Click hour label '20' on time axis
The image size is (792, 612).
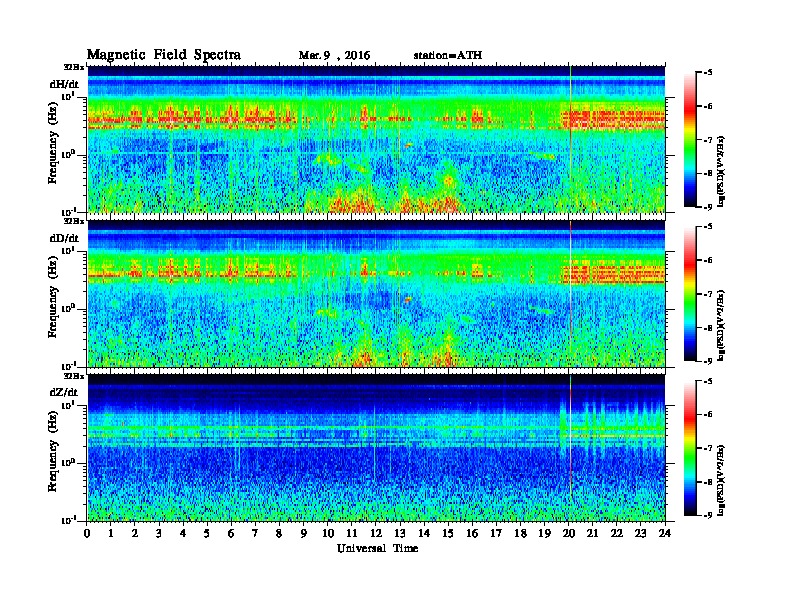tap(569, 534)
